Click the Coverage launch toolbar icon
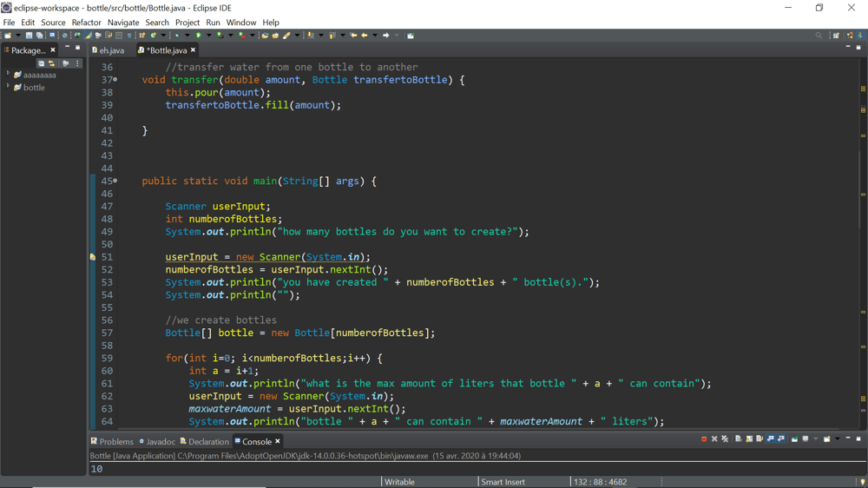Screen dimensions: 868x488 [220, 36]
